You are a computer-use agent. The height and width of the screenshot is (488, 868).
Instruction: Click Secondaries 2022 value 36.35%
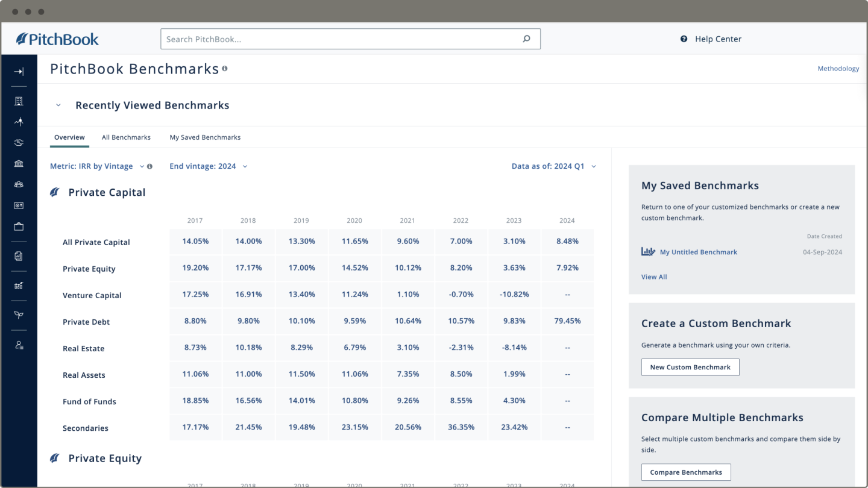(x=461, y=427)
